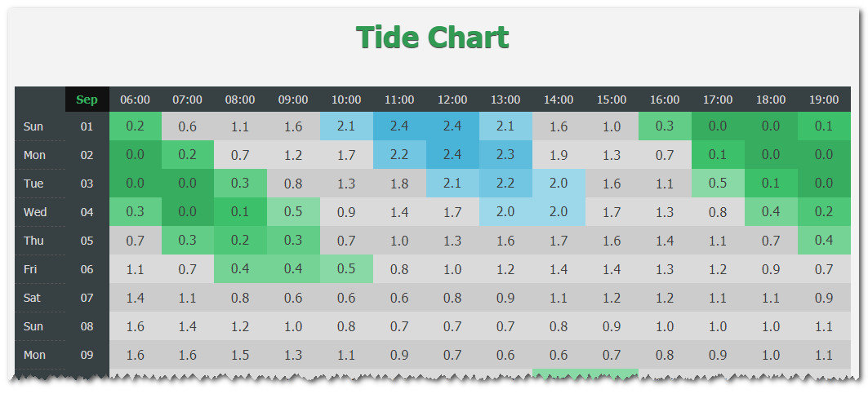868x394 pixels.
Task: Click the 19:00 column header
Action: (824, 100)
